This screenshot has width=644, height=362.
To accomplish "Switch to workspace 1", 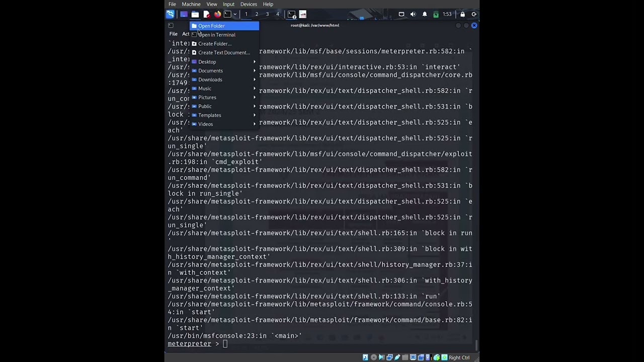I will pyautogui.click(x=246, y=14).
